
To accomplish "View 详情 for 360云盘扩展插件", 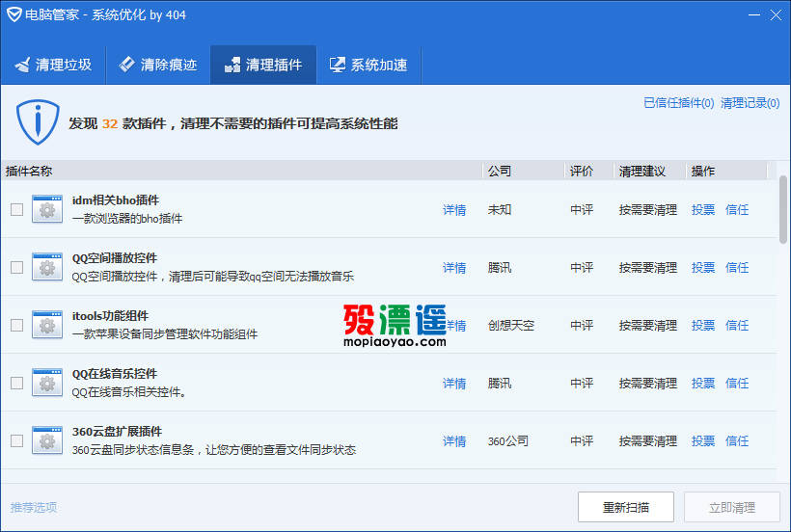I will (454, 441).
